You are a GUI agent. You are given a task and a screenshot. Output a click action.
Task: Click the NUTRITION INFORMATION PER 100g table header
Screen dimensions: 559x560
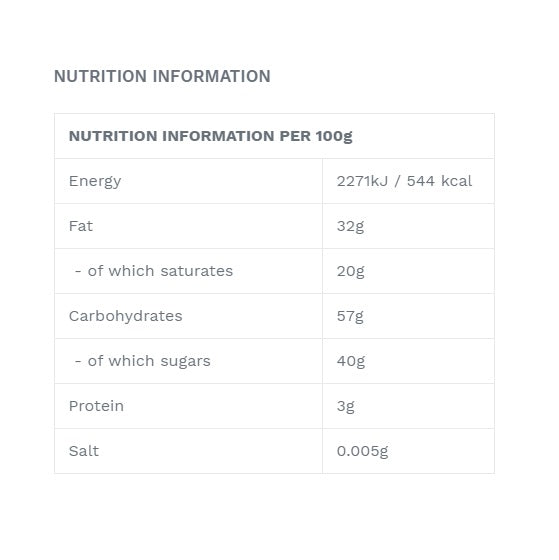[210, 136]
